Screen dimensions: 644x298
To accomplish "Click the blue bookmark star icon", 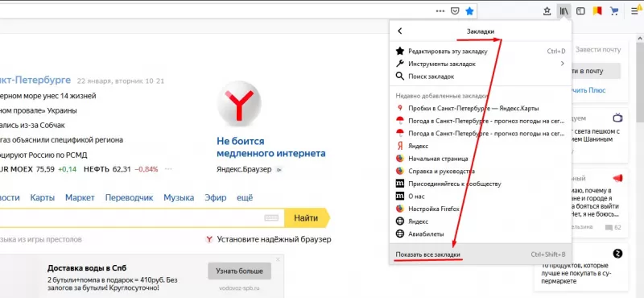I will 469,11.
